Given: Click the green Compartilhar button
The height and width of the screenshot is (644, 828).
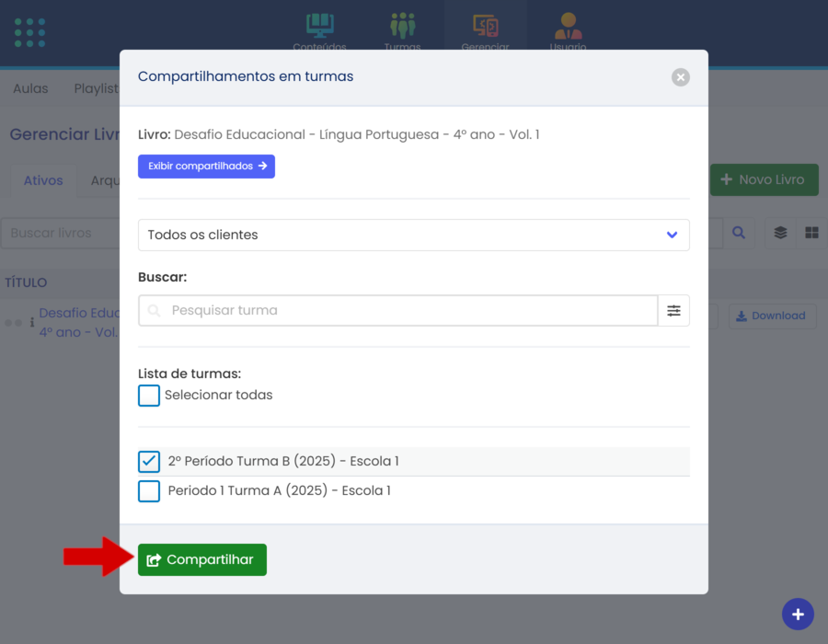Looking at the screenshot, I should (x=202, y=559).
